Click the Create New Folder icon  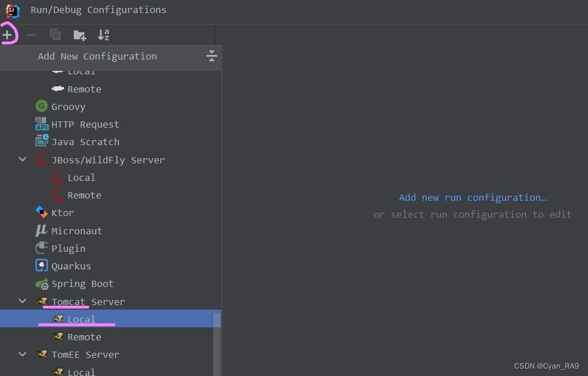pos(79,35)
